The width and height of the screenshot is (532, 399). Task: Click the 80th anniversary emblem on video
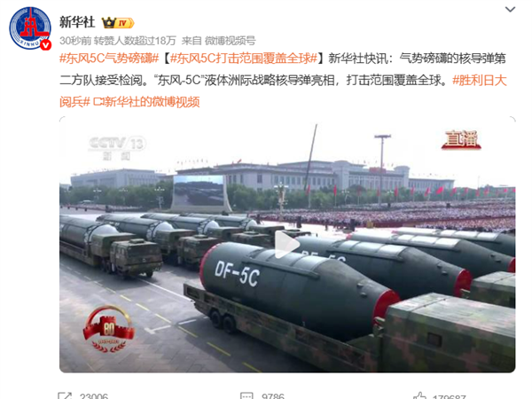pos(108,329)
